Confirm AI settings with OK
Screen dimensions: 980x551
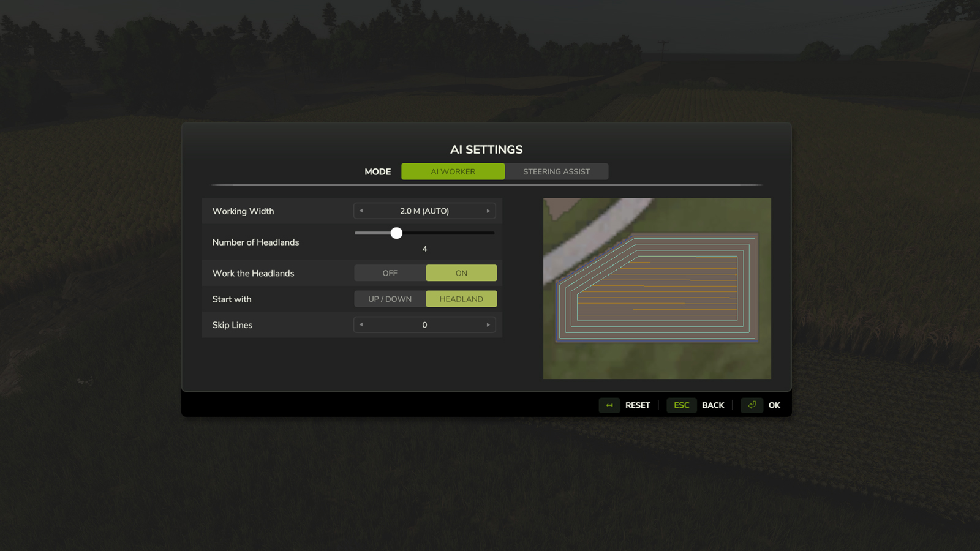[x=775, y=405]
